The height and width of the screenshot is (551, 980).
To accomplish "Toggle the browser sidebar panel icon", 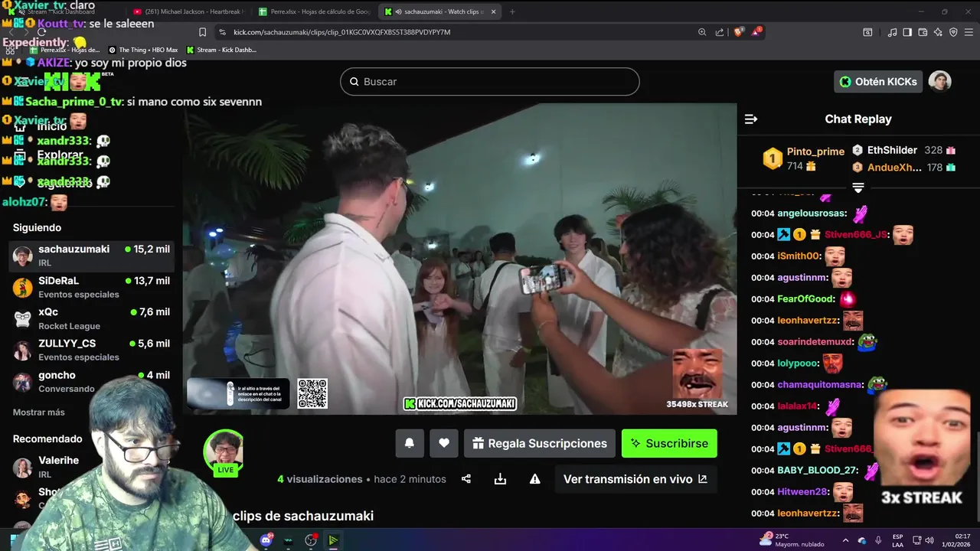I will 907,32.
